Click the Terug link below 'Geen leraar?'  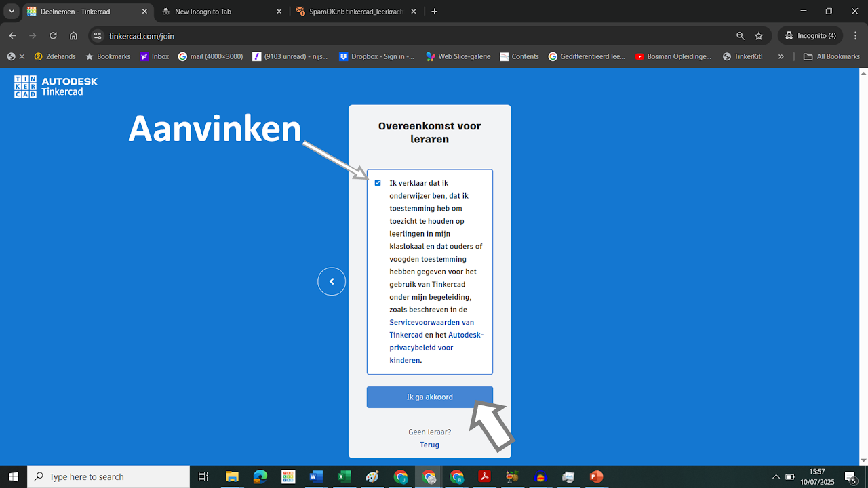click(430, 445)
